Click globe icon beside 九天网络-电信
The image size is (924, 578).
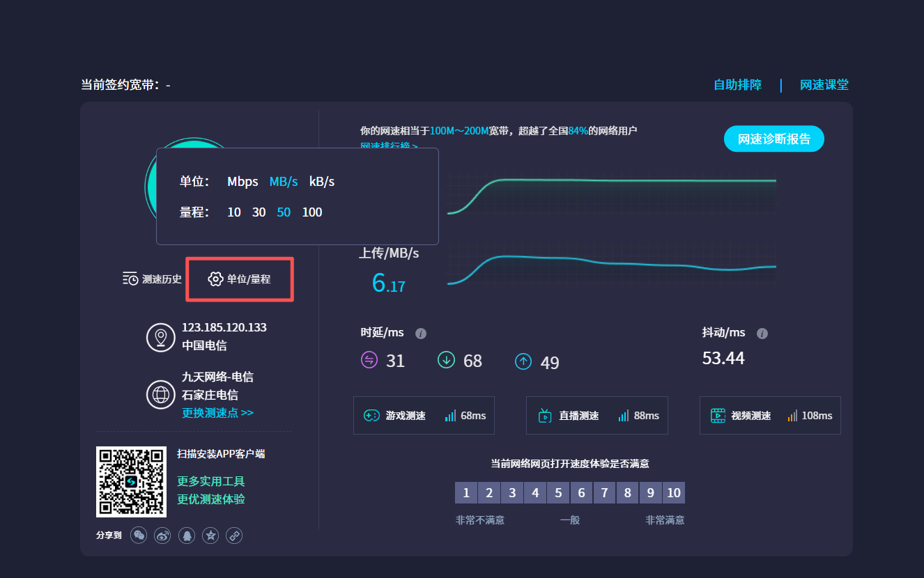[x=161, y=395]
